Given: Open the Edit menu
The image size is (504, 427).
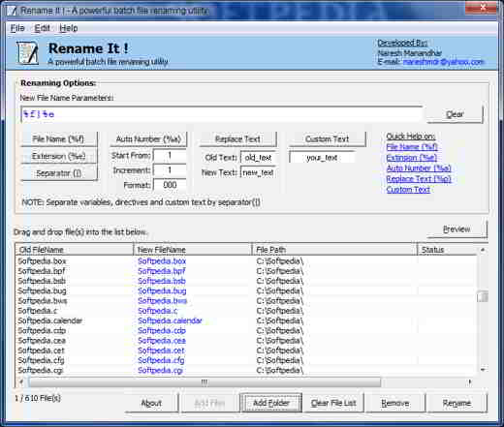Looking at the screenshot, I should (42, 28).
